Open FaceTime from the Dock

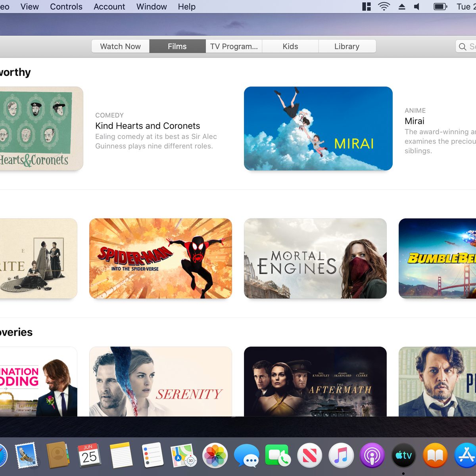click(x=278, y=456)
